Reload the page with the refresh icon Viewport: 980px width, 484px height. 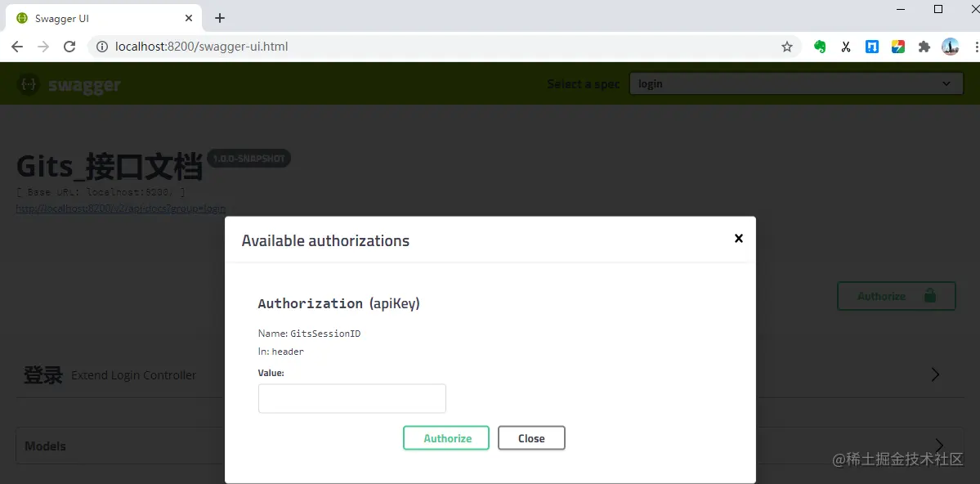[69, 47]
